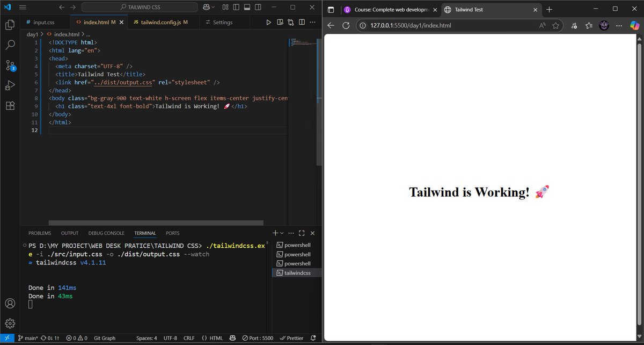Go back in the Edge browser
644x345 pixels.
click(331, 25)
